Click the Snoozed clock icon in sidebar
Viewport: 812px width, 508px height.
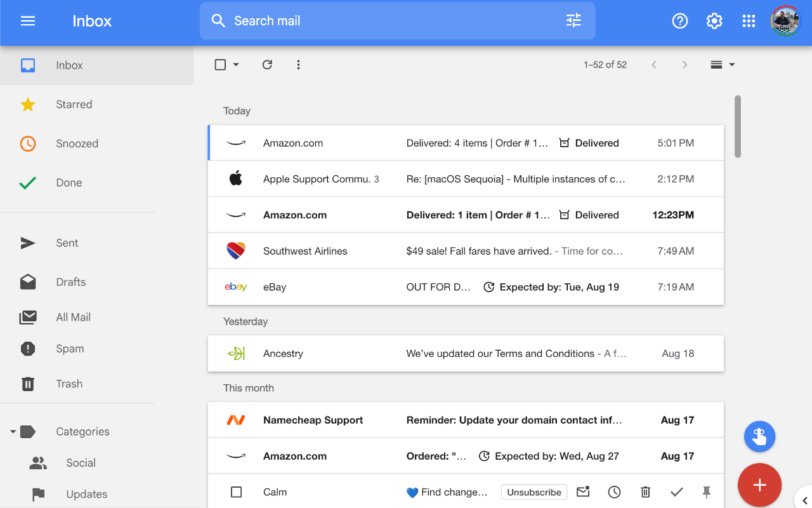[x=28, y=144]
